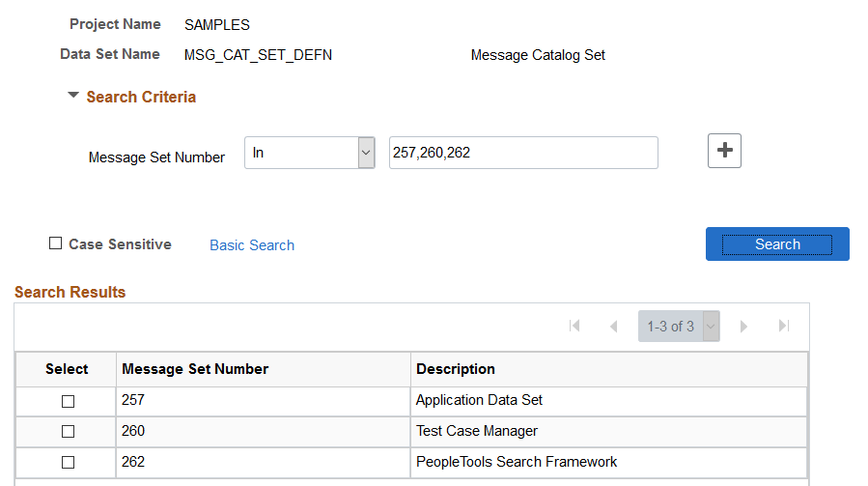Screen dimensions: 868x486
Task: Go to next page of results
Action: [x=743, y=327]
